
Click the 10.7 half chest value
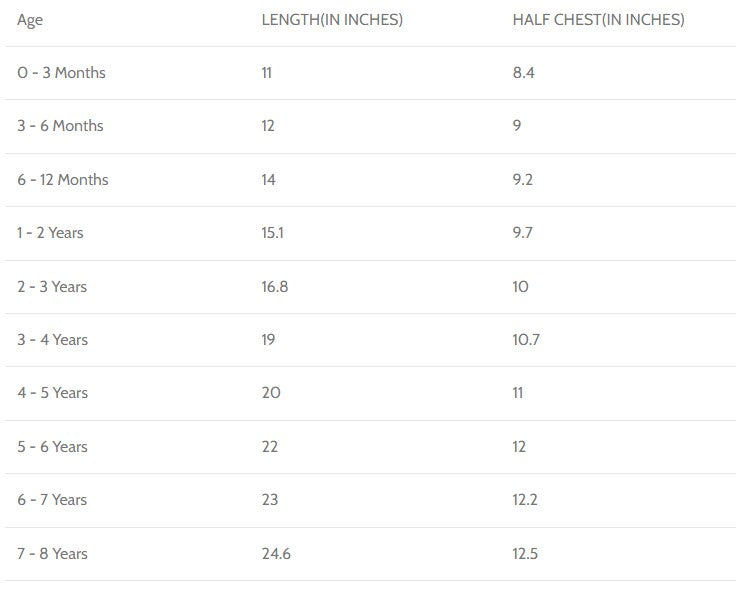[x=526, y=340]
